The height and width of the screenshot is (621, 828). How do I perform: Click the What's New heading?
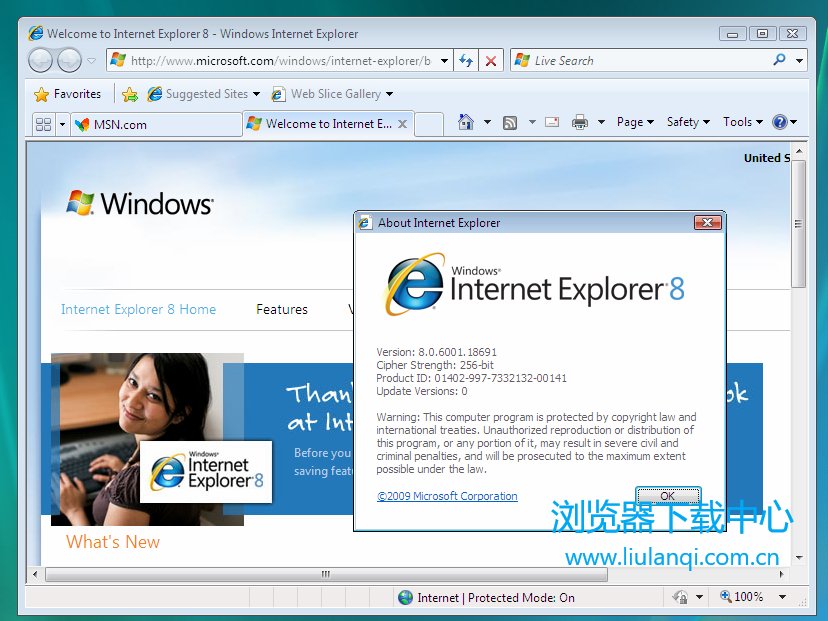(x=112, y=542)
